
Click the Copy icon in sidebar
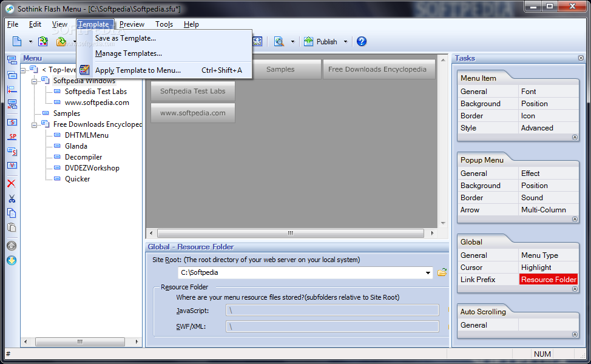12,213
